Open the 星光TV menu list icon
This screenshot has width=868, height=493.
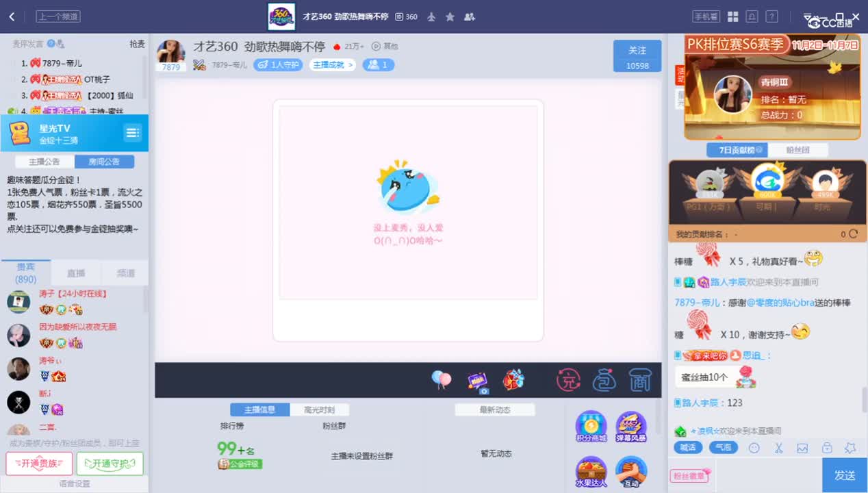(133, 133)
